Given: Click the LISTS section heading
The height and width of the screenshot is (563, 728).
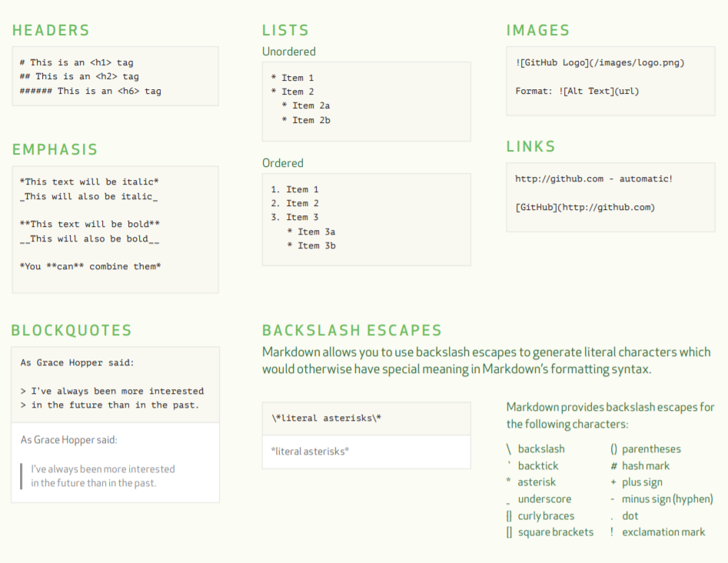Looking at the screenshot, I should coord(285,31).
